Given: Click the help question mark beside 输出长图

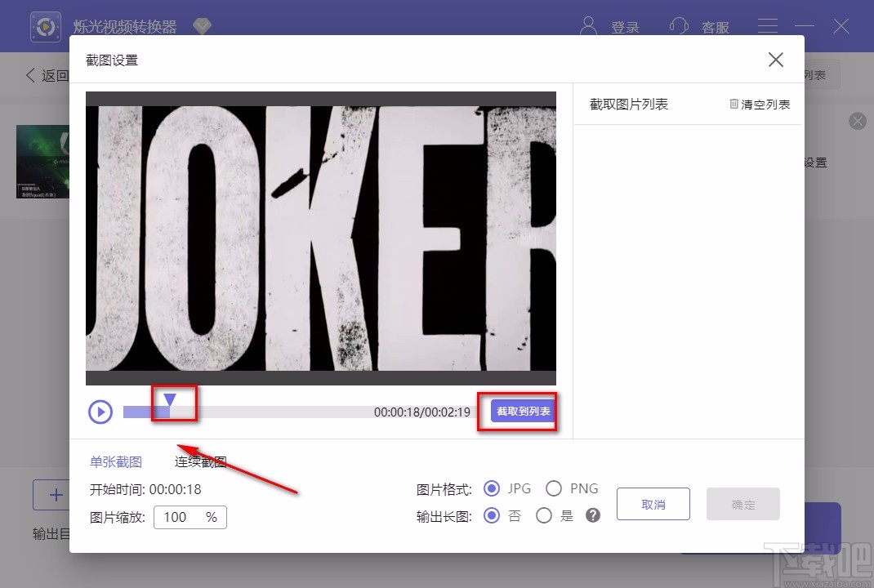Looking at the screenshot, I should pos(591,516).
